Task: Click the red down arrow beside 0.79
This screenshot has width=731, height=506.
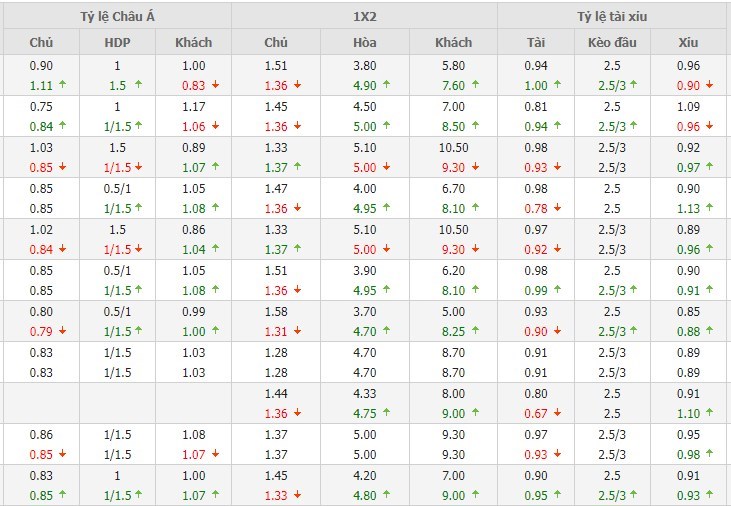Action: click(x=62, y=331)
